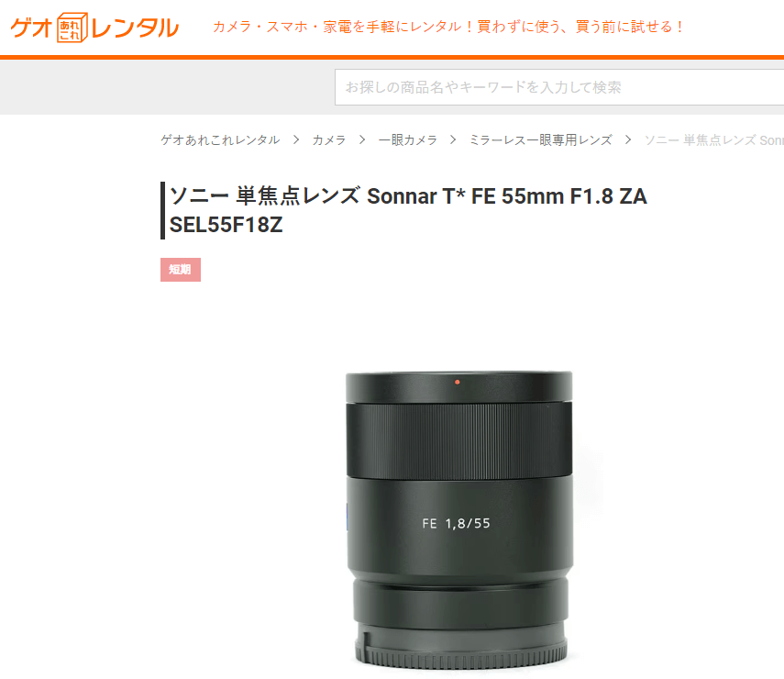Select the ソニー 単焦点レンズ breadcrumb item
The width and height of the screenshot is (784, 679).
[x=714, y=140]
